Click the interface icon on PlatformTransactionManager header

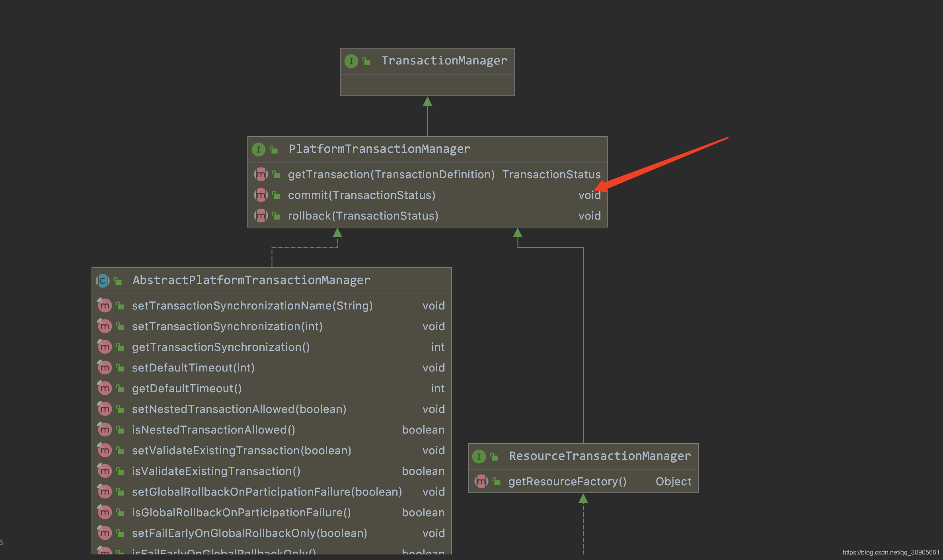(x=259, y=149)
